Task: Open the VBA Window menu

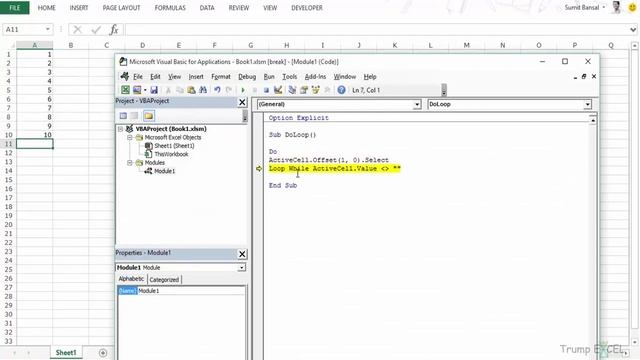Action: 345,77
